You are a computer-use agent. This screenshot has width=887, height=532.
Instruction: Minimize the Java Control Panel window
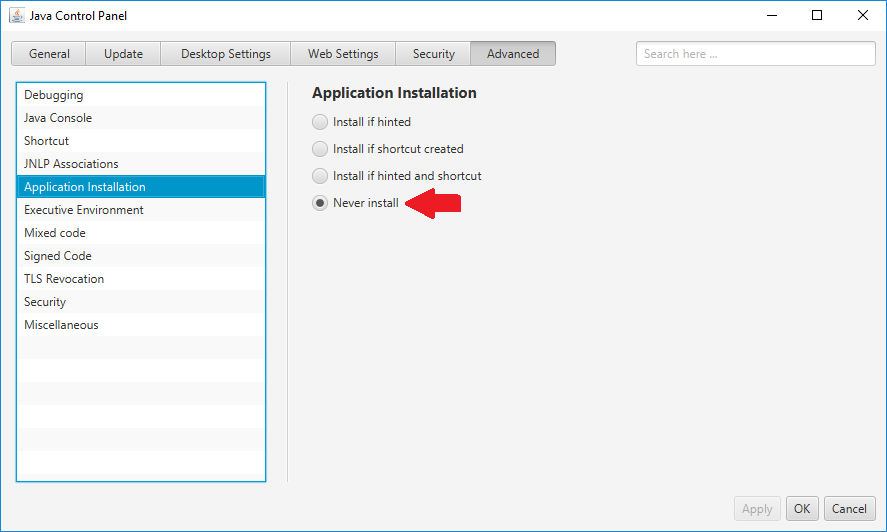click(772, 15)
